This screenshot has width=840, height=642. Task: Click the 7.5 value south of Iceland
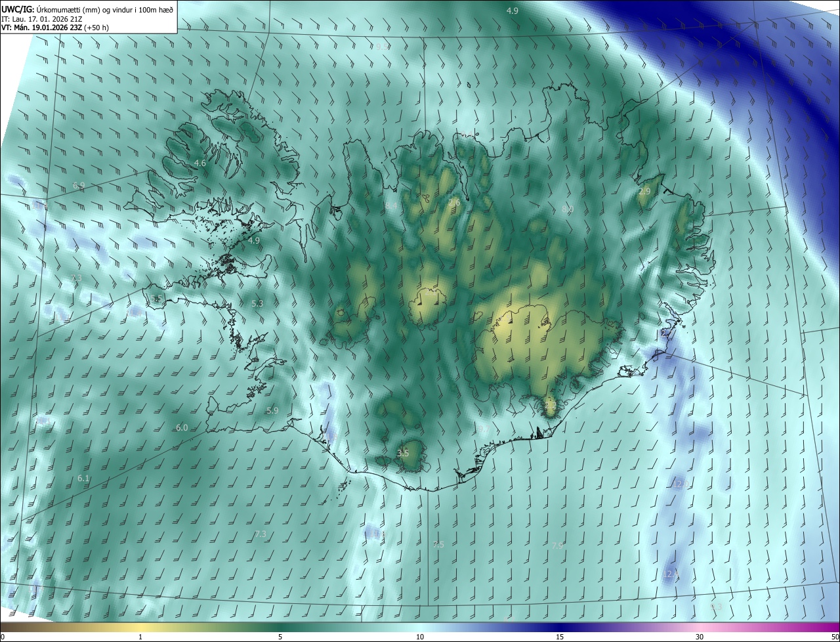438,544
